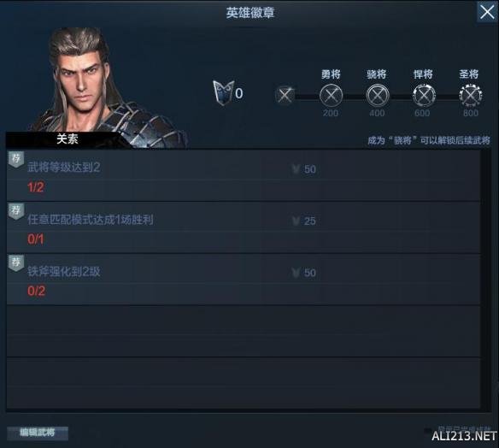Image resolution: width=499 pixels, height=448 pixels.
Task: Open the 铁斧强化到2级 achievement row
Action: pyautogui.click(x=244, y=280)
